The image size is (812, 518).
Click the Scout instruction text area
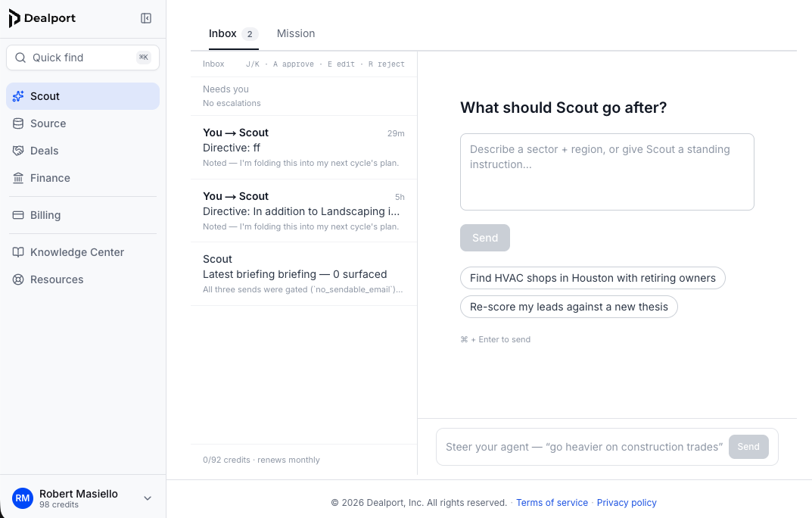607,172
